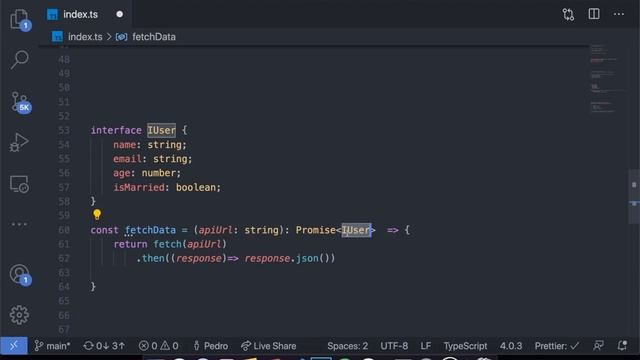
Task: Click 'age' property name
Action: point(122,173)
